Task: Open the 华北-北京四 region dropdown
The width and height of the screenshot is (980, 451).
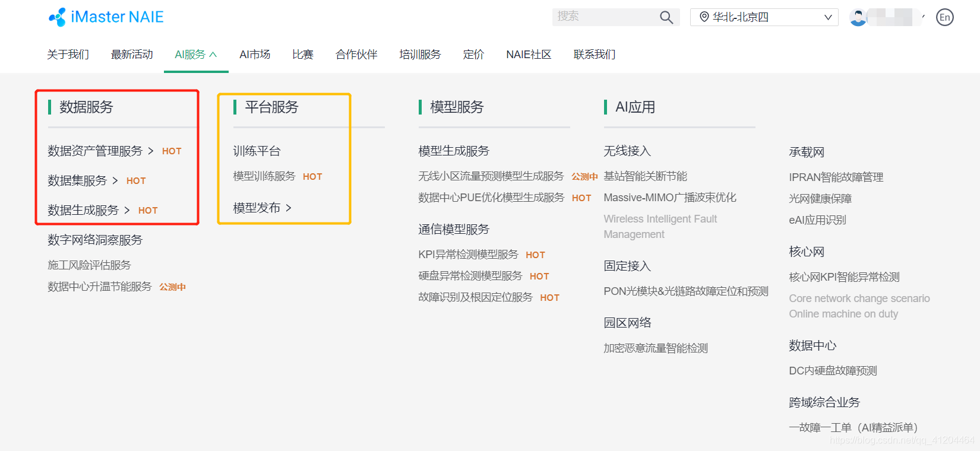Action: tap(764, 17)
